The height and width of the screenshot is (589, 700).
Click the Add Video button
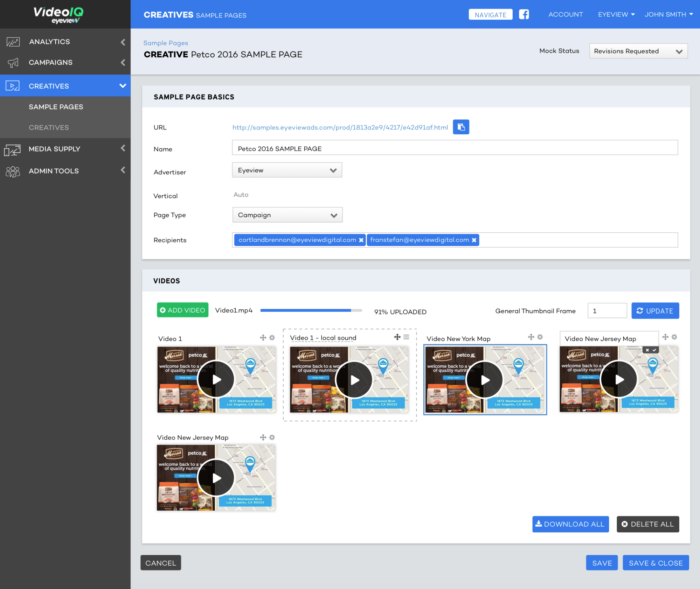pos(182,310)
